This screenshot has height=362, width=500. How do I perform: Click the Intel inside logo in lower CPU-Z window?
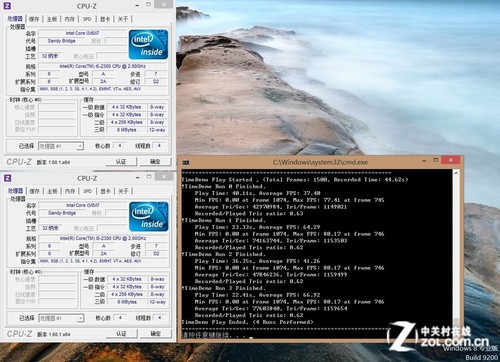click(148, 216)
